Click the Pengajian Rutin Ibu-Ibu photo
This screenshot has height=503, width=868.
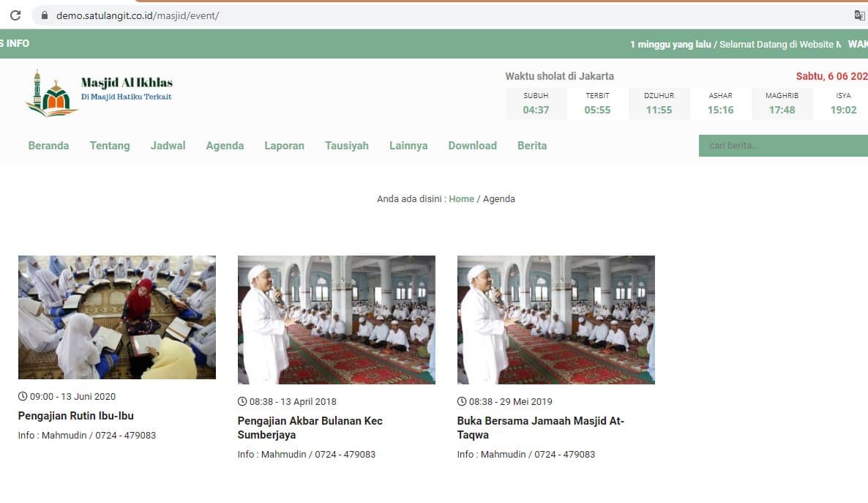(x=117, y=318)
